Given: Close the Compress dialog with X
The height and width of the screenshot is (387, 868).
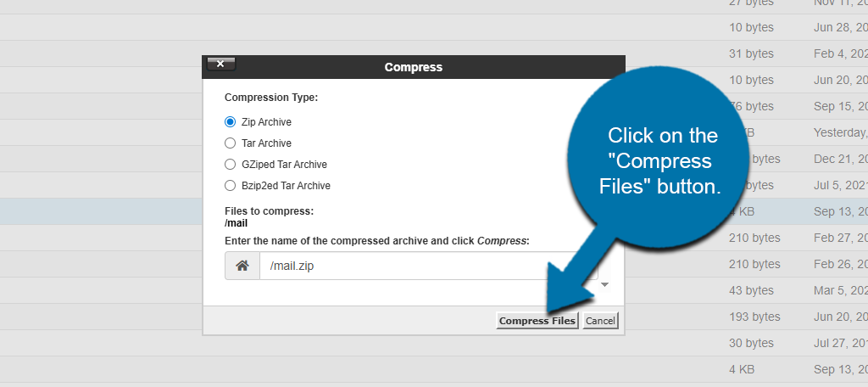Looking at the screenshot, I should click(220, 64).
